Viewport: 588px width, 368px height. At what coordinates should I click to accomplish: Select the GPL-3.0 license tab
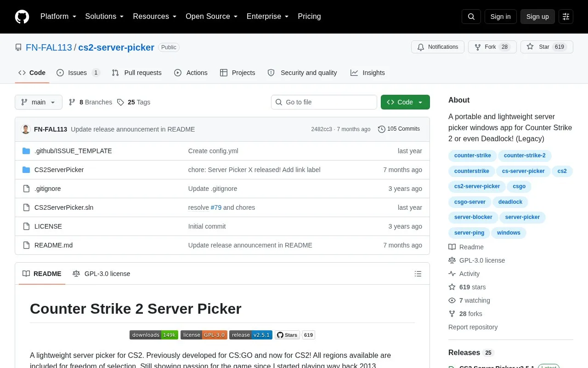[102, 274]
